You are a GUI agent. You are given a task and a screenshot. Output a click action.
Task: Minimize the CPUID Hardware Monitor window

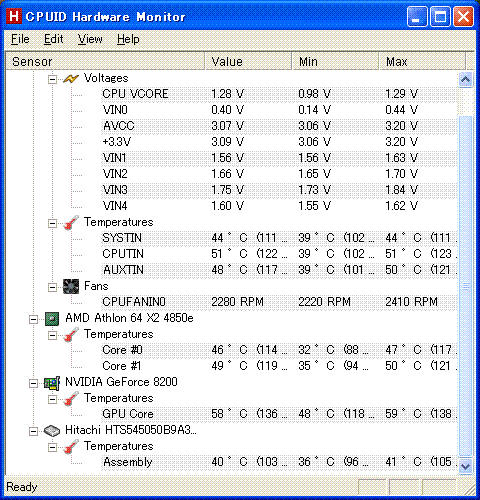coord(417,16)
